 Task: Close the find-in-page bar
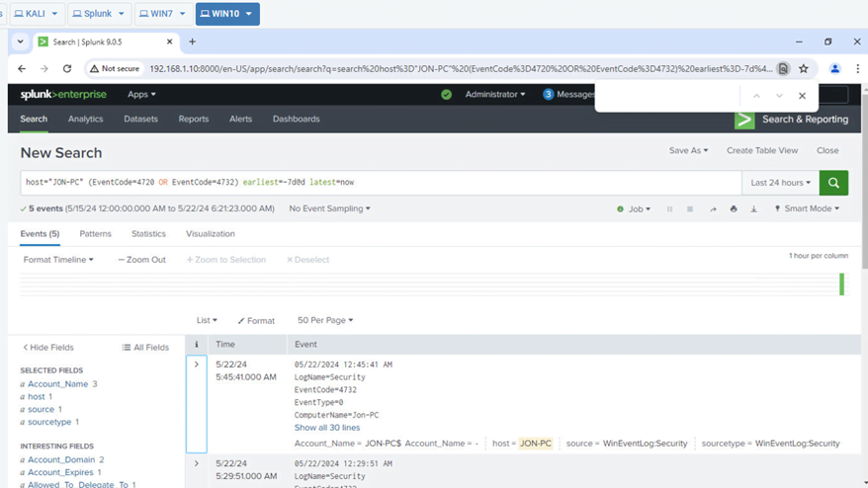tap(802, 96)
